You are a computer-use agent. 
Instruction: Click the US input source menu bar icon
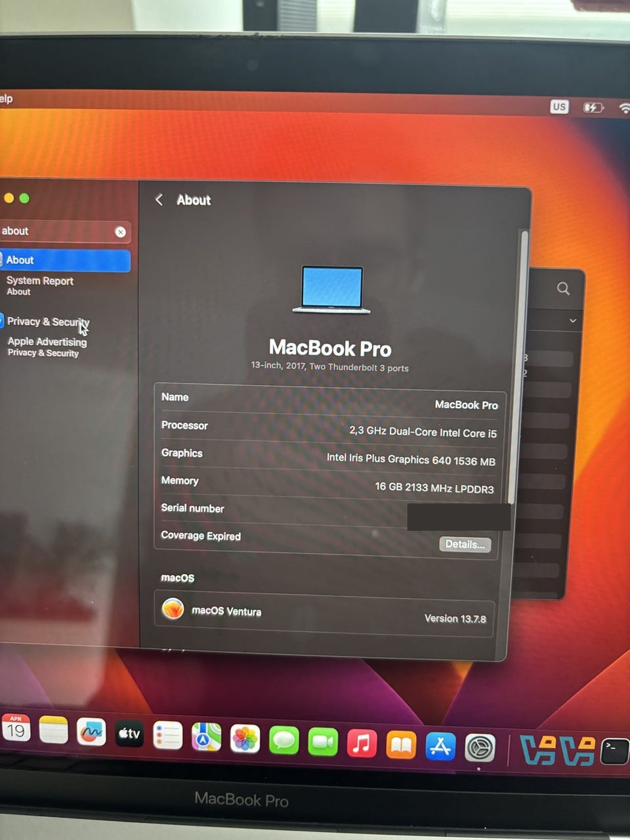(559, 106)
